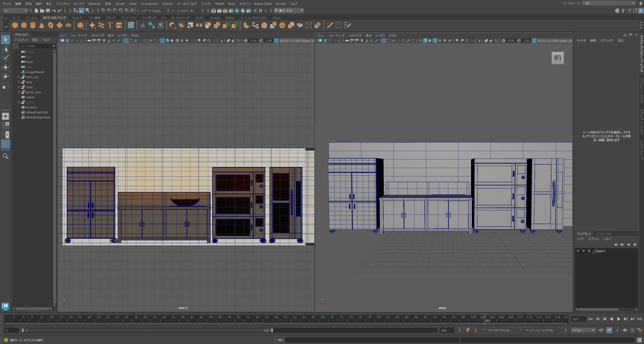Expand the proof_box group in outliner
Image resolution: width=644 pixels, height=344 pixels.
(x=19, y=92)
